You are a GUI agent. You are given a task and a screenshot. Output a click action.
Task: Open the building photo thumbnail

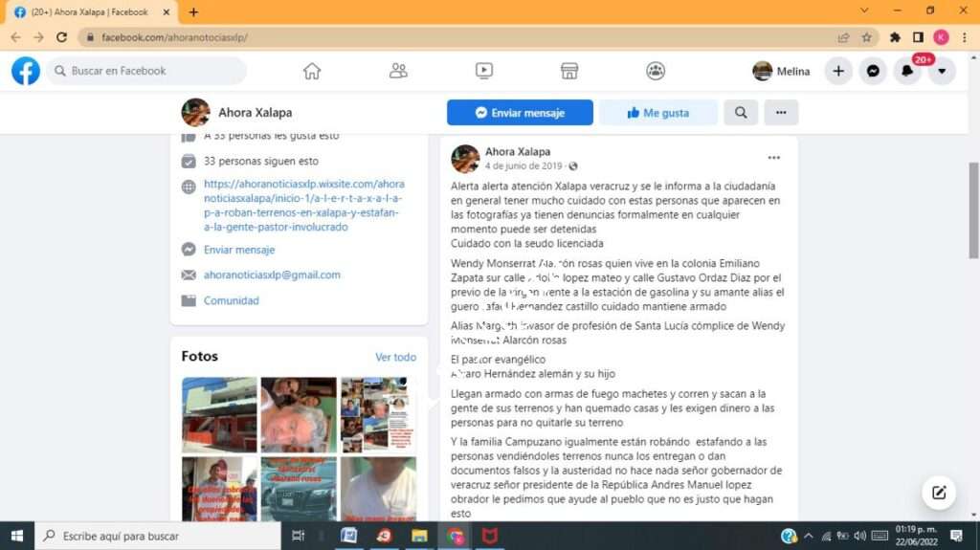(x=219, y=414)
